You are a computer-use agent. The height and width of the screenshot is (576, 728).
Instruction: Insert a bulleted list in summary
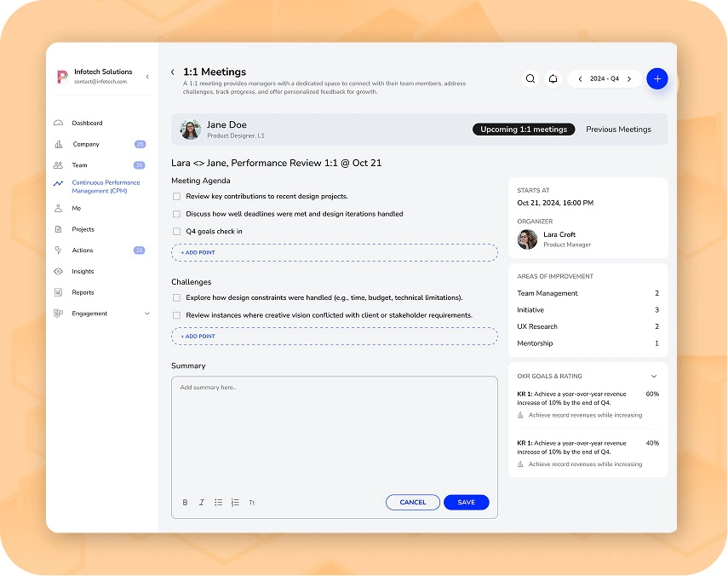click(x=218, y=503)
